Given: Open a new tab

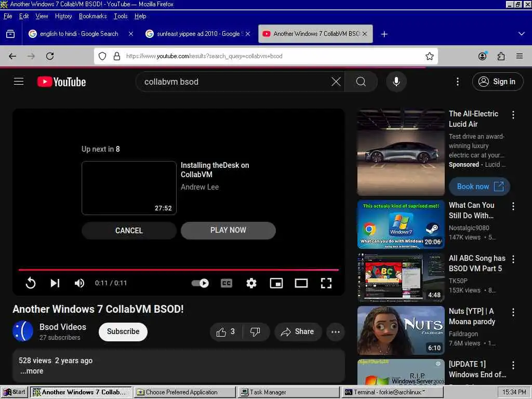Looking at the screenshot, I should tap(384, 34).
